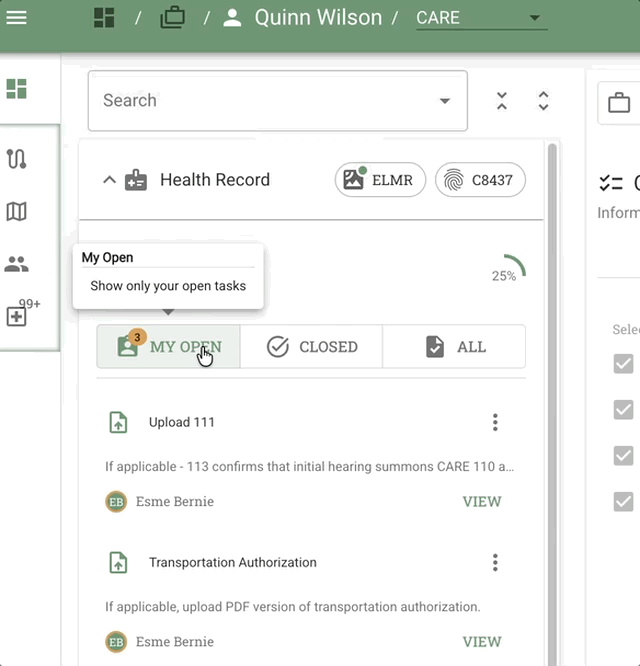This screenshot has height=666, width=640.
Task: Expand the Search field dropdown arrow
Action: [x=444, y=101]
